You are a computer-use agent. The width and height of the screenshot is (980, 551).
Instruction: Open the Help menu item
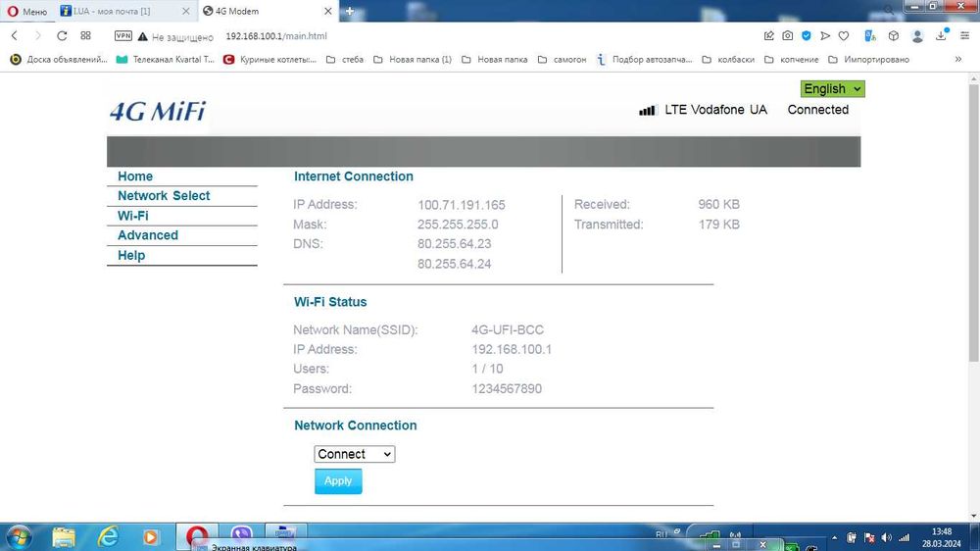131,255
